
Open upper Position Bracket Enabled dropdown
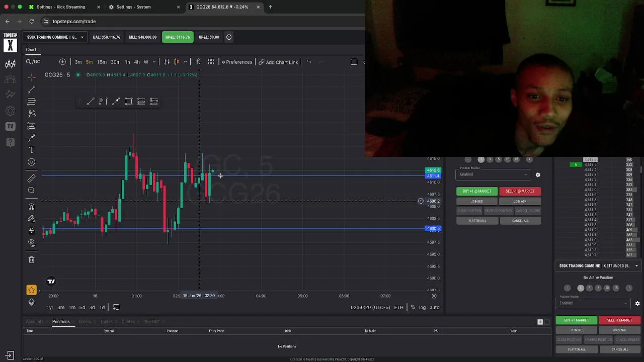(493, 174)
